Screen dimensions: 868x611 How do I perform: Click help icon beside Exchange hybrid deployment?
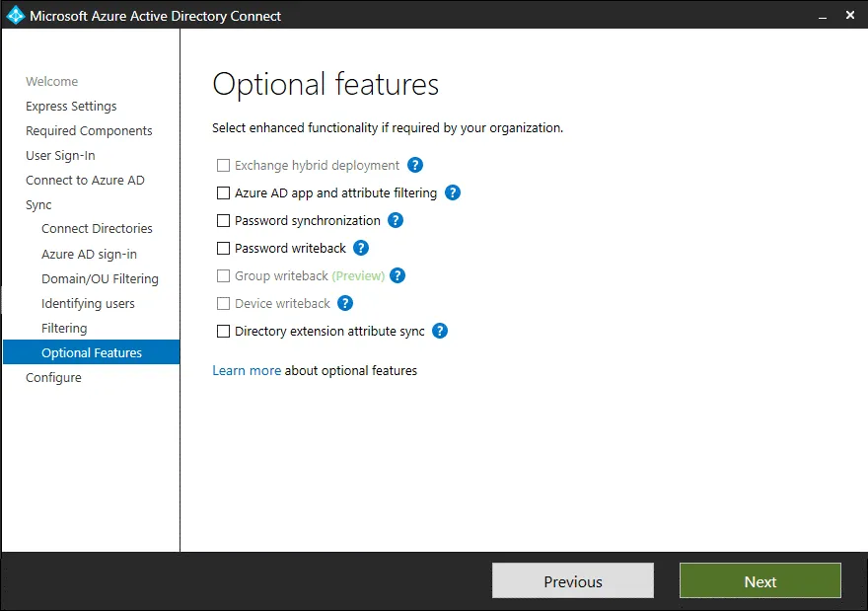(x=415, y=166)
